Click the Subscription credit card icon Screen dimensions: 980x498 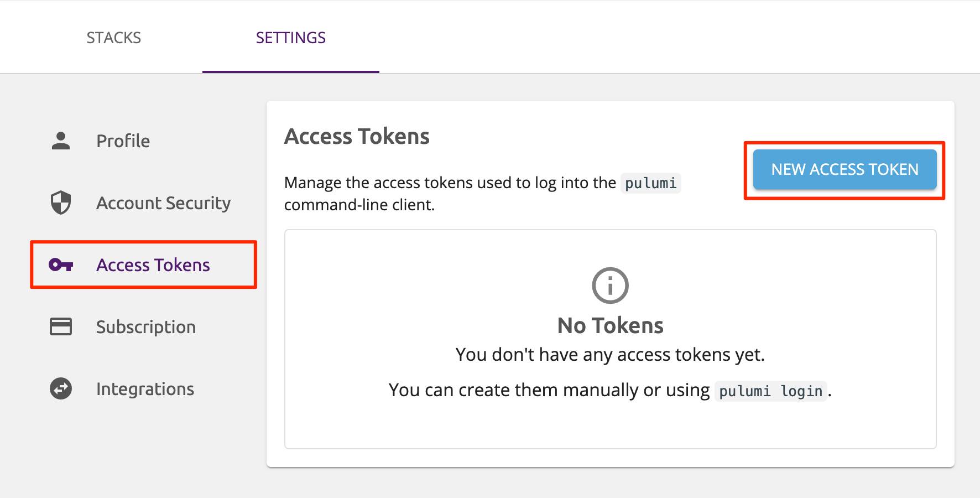pos(60,327)
